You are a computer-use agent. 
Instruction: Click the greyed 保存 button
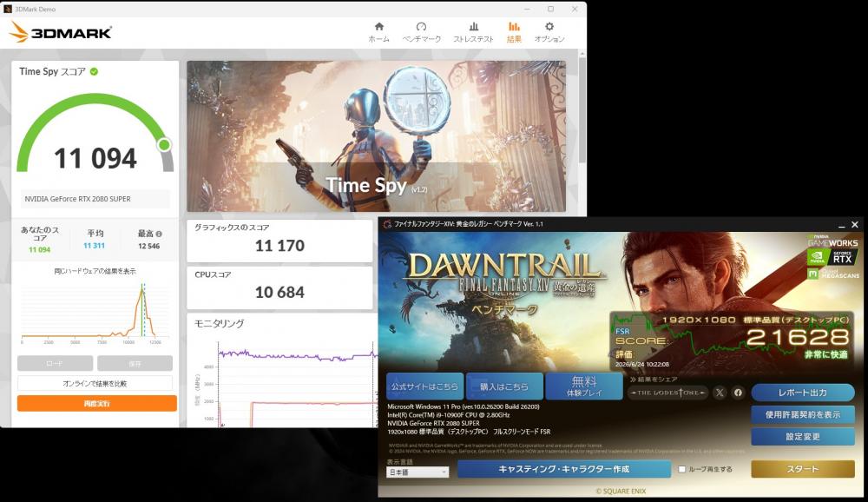(135, 364)
